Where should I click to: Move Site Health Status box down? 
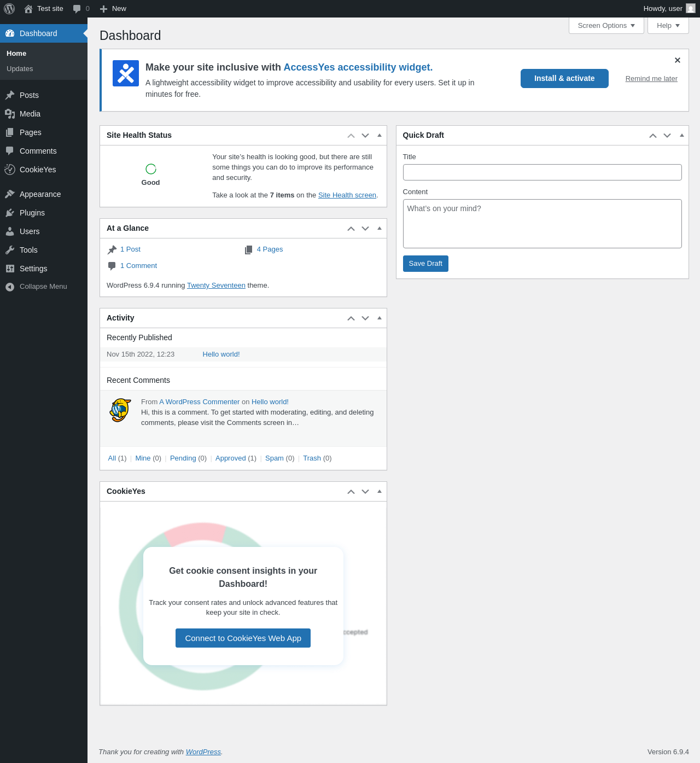(365, 136)
